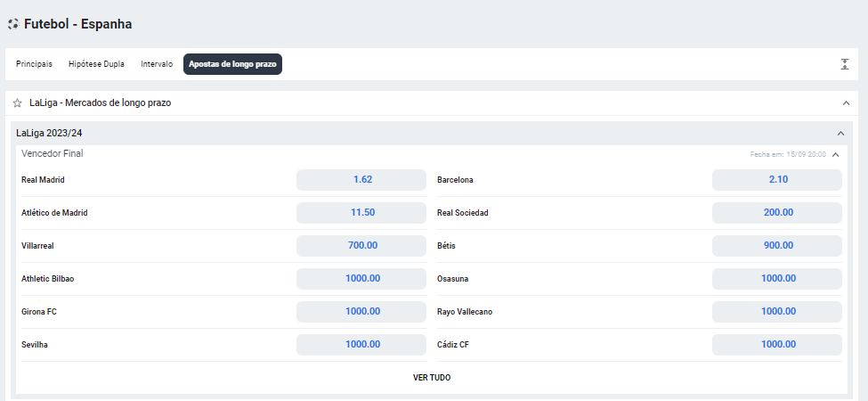Viewport: 868px width, 401px height.
Task: Choose Girona FC odds 1000.00
Action: pyautogui.click(x=361, y=312)
